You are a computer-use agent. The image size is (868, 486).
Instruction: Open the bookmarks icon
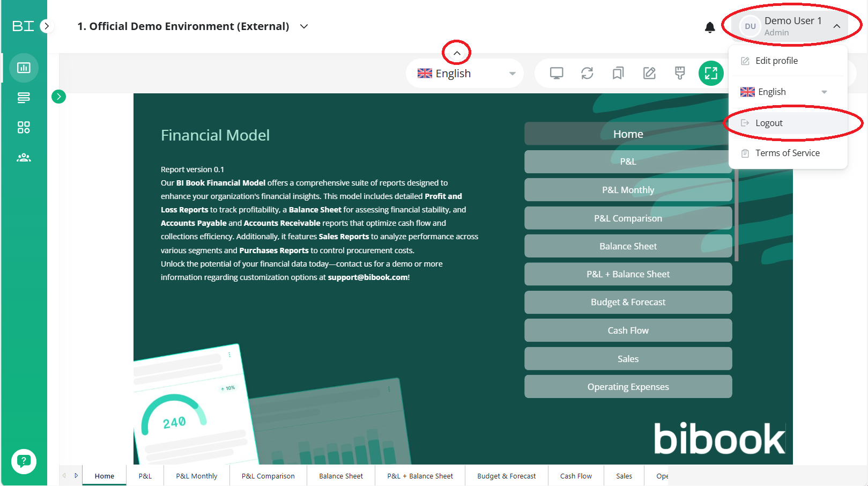pos(618,73)
